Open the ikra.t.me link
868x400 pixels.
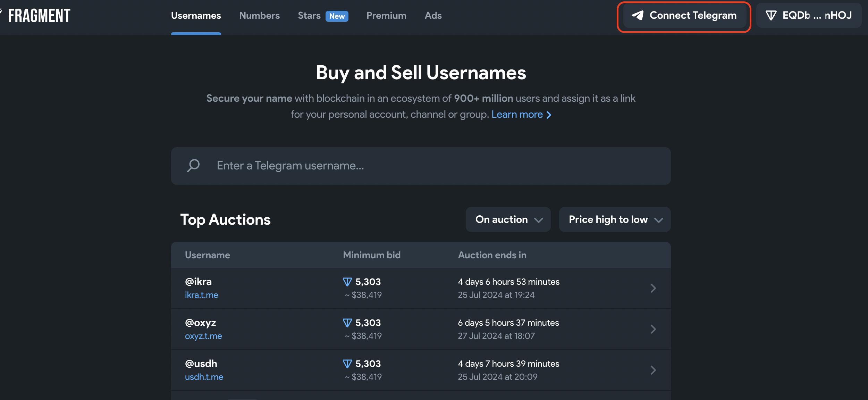pos(202,295)
